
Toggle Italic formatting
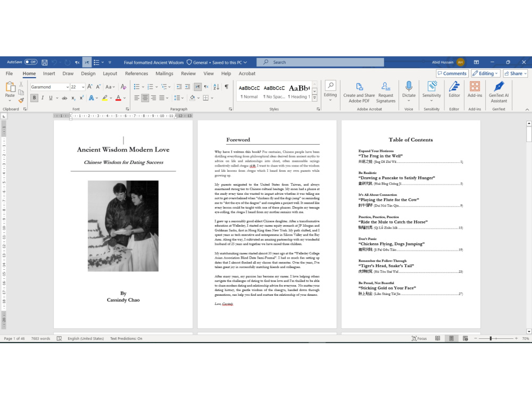point(43,98)
